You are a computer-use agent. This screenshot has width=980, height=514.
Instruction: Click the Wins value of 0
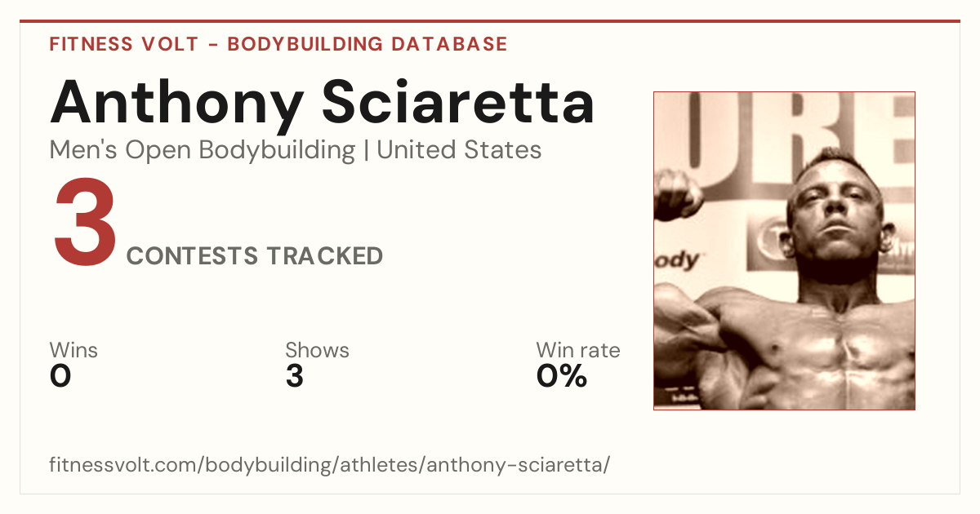point(60,376)
